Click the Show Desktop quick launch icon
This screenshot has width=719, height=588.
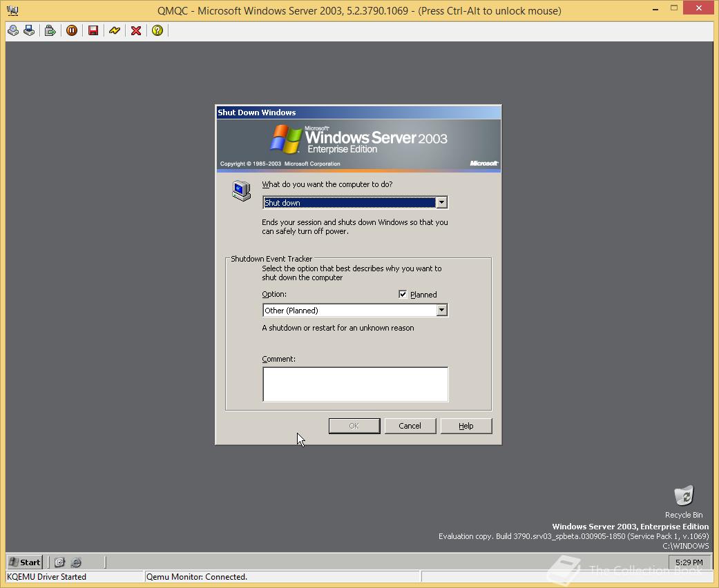59,562
